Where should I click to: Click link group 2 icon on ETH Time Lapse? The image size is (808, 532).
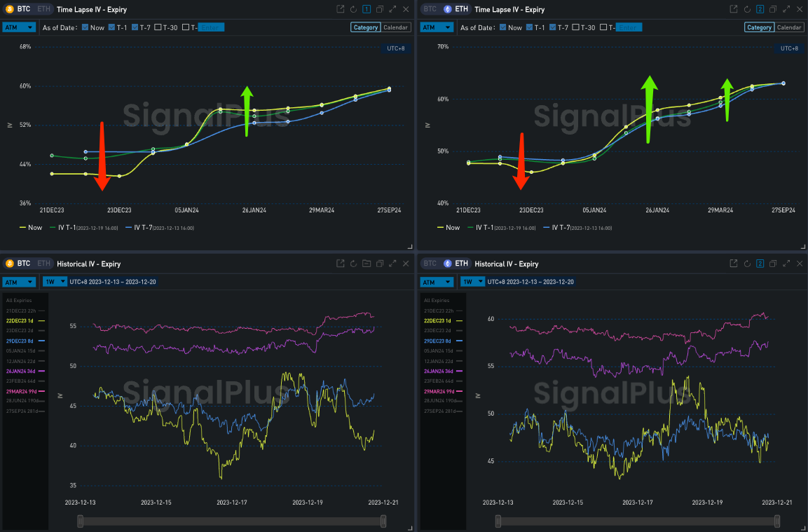click(x=759, y=9)
